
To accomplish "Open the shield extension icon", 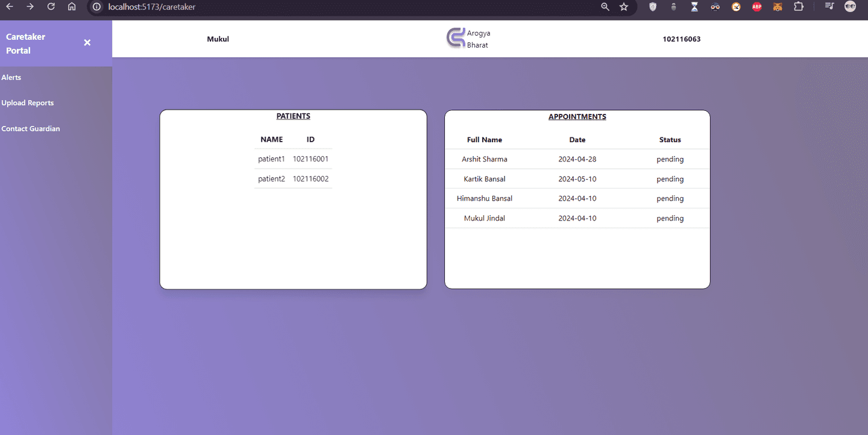I will (653, 7).
